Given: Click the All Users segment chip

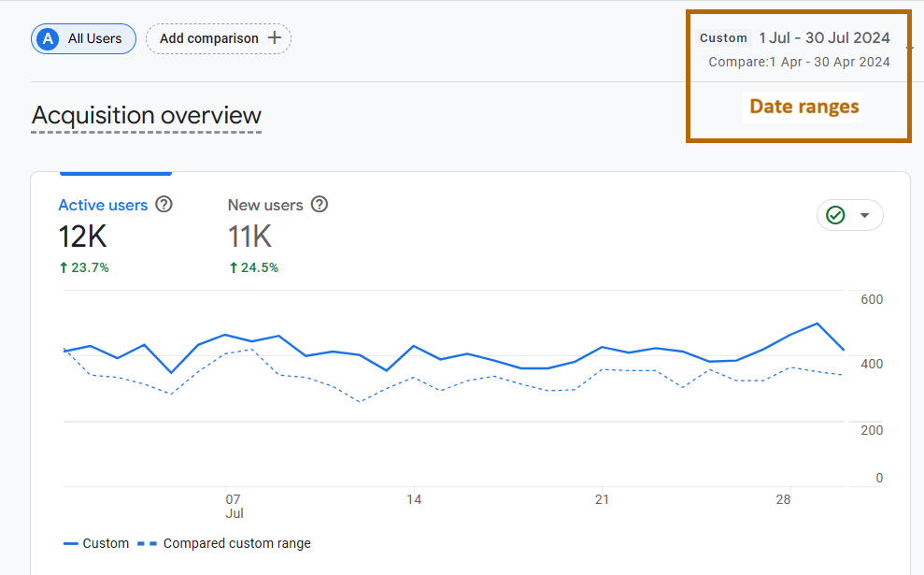Looking at the screenshot, I should click(84, 39).
